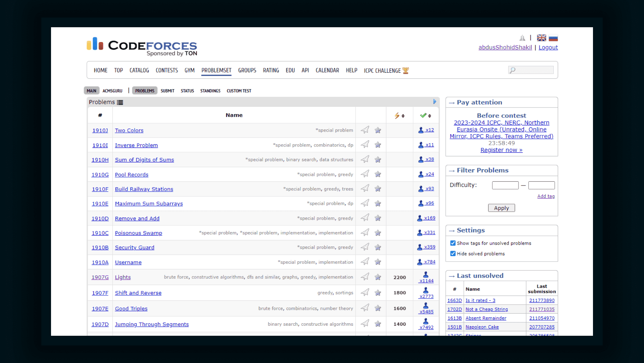Viewport: 644px width, 363px height.
Task: Click submit airplane icon for Good Triples
Action: click(x=365, y=308)
